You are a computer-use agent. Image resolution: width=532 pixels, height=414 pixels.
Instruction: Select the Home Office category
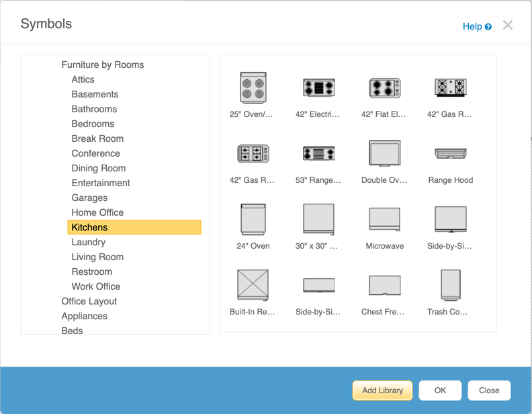(97, 212)
